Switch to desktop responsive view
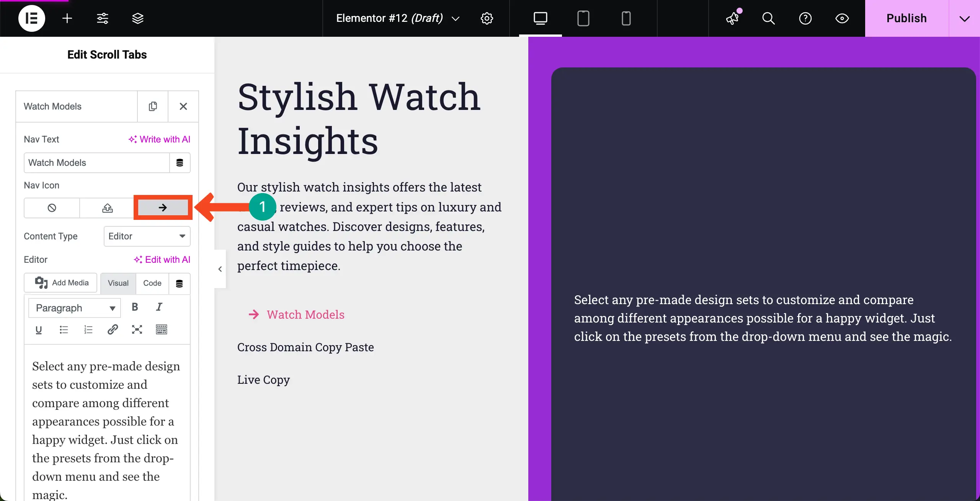The image size is (980, 501). click(x=540, y=18)
